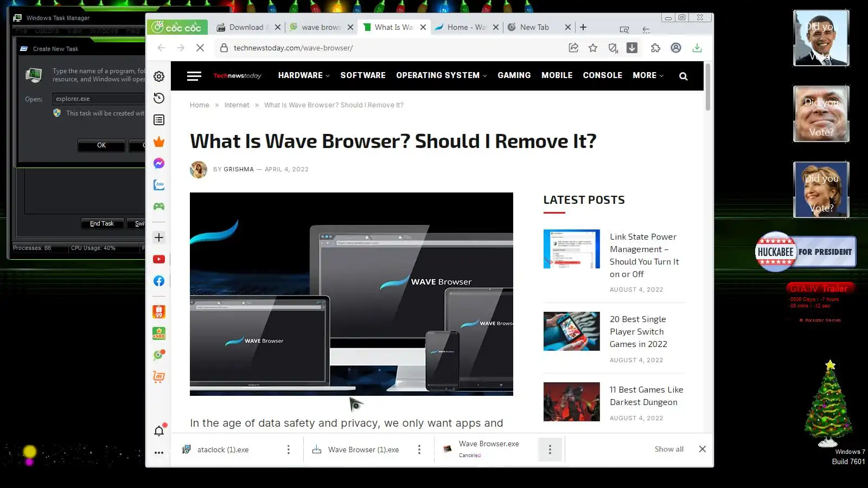Open the user profile icon
The image size is (868, 488).
[676, 48]
